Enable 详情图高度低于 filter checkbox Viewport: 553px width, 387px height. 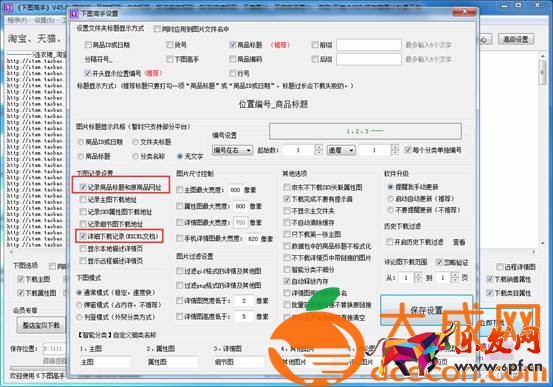[x=180, y=316]
